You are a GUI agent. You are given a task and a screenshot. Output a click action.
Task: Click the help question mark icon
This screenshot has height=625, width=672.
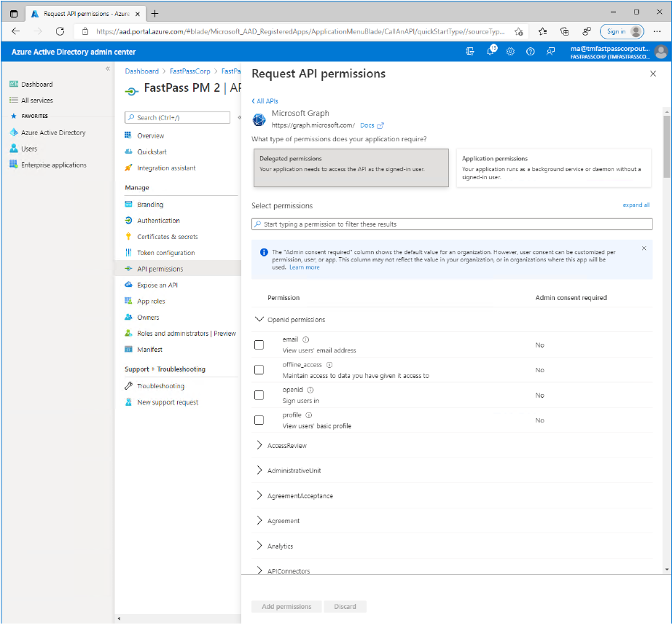click(x=530, y=51)
